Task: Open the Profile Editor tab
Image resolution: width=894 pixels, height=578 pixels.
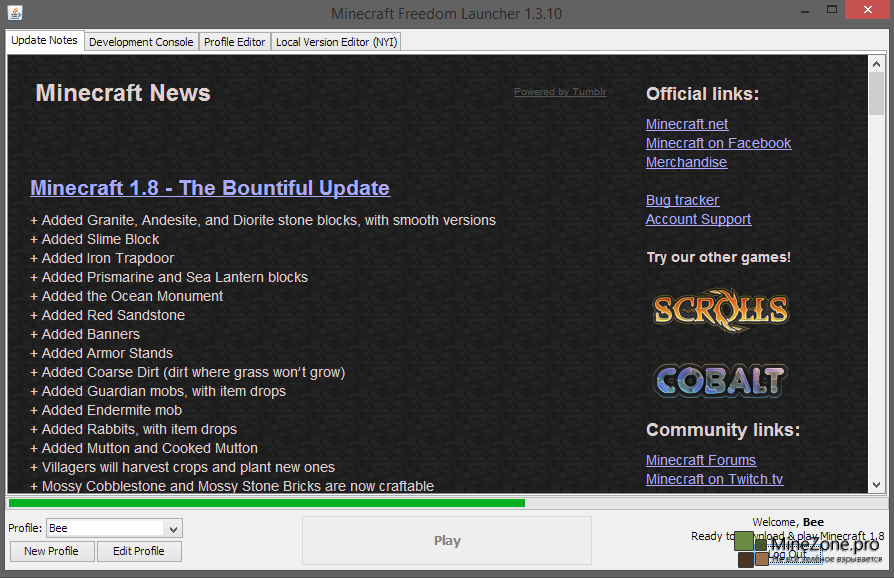Action: (235, 42)
